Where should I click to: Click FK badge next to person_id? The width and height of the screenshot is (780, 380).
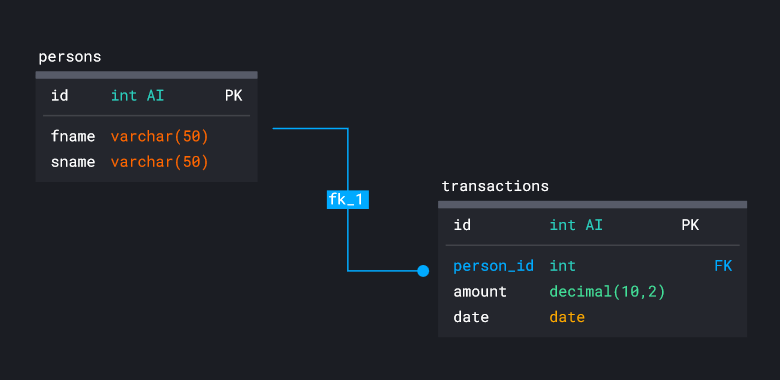click(723, 266)
